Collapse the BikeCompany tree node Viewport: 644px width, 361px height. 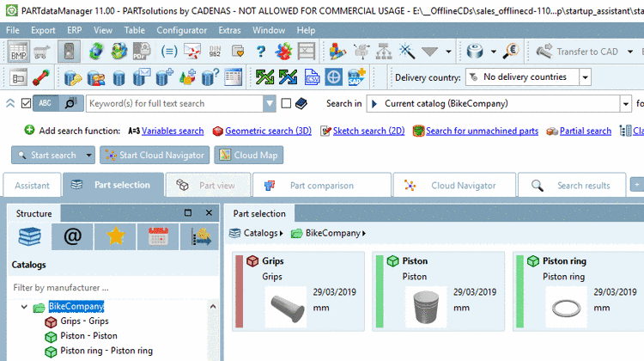click(24, 307)
